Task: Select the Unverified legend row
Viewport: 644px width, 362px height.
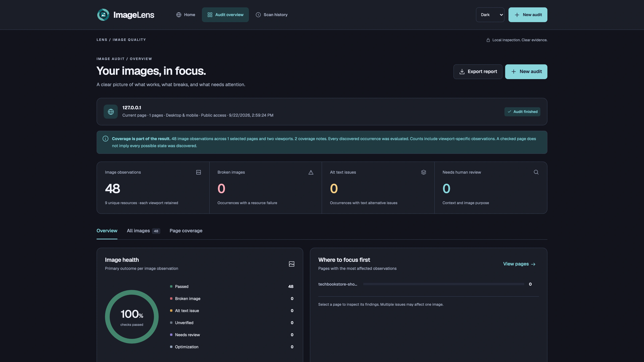Action: [x=232, y=323]
